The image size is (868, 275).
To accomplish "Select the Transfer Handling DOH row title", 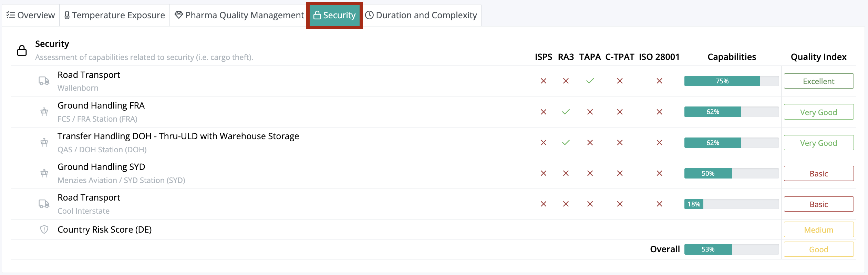I will tap(178, 136).
